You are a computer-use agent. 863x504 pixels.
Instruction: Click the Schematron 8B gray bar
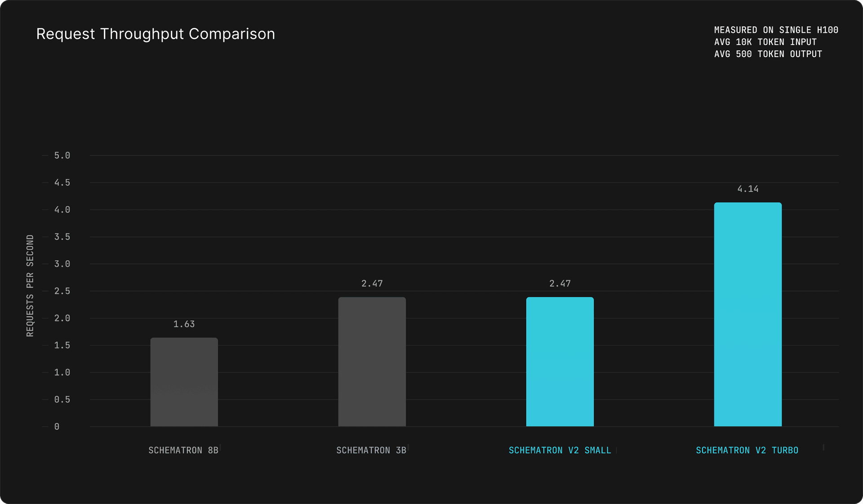184,382
